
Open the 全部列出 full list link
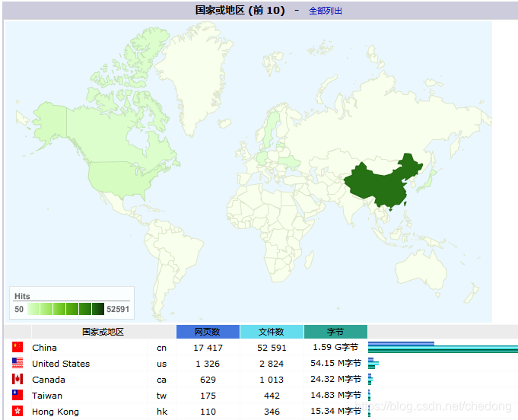coord(325,11)
